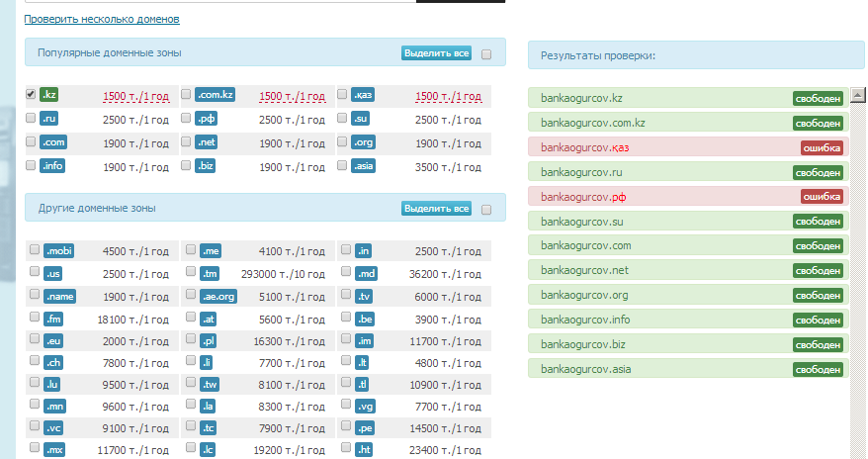Click the .tw zone badge
Viewport: 868px width, 459px height.
pyautogui.click(x=210, y=384)
